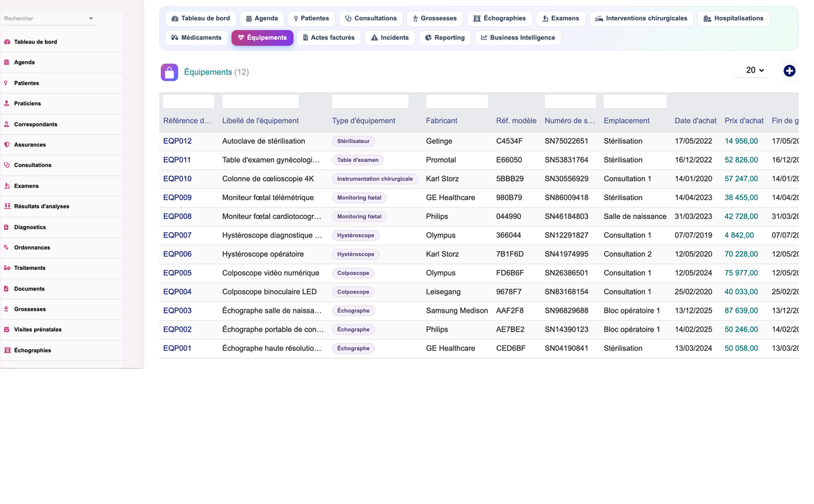Click the Traitements sidebar icon
Image resolution: width=814 pixels, height=504 pixels.
point(7,268)
